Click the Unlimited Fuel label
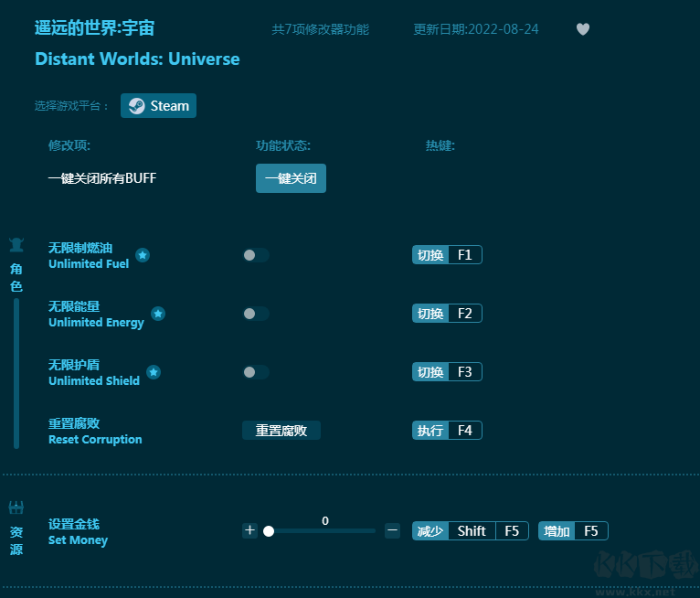The height and width of the screenshot is (598, 700). (x=89, y=264)
